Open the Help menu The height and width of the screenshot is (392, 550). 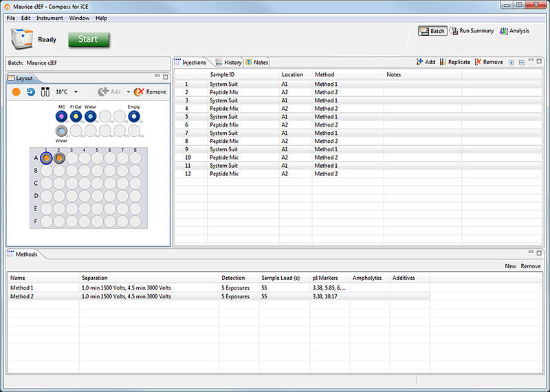[101, 18]
